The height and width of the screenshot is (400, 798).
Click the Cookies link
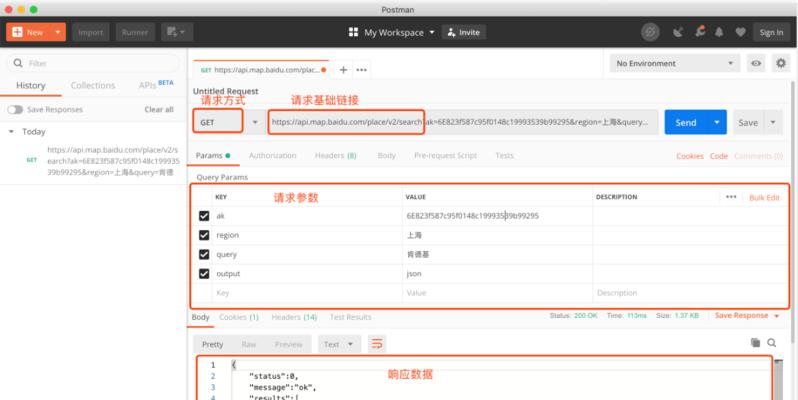click(x=690, y=156)
